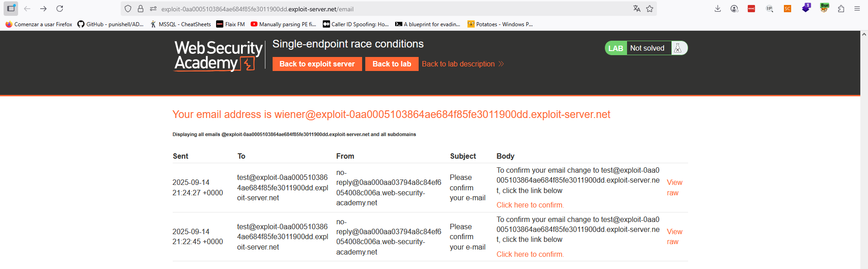This screenshot has width=868, height=269.
Task: Open the downloads panel
Action: [x=717, y=9]
